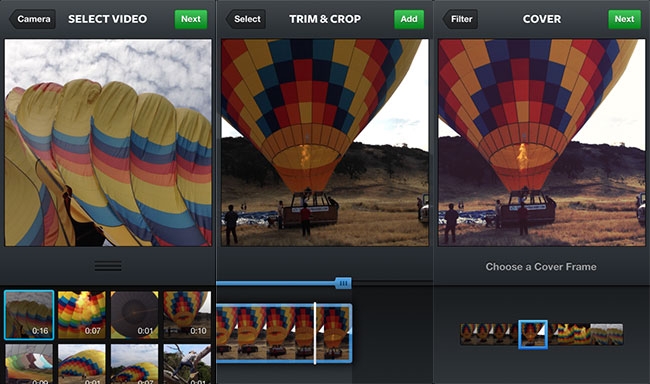Click the blue trim length slider knob

[x=343, y=283]
